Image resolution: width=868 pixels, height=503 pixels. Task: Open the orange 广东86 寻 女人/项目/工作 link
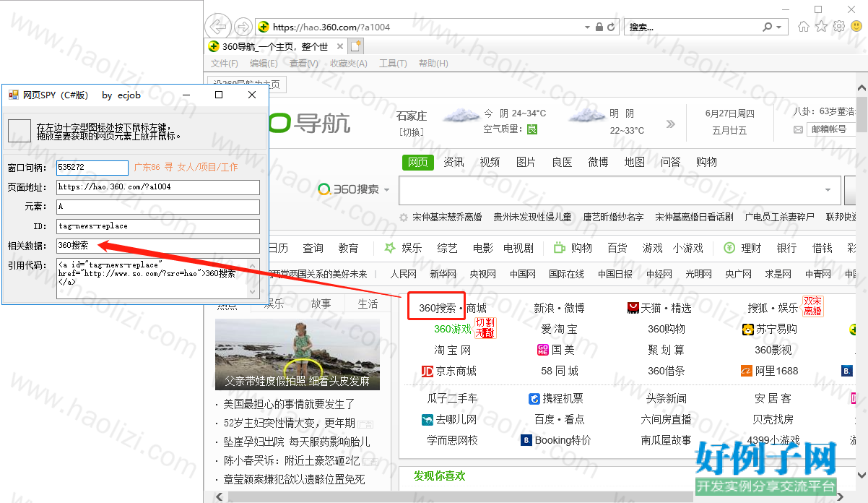click(x=186, y=167)
